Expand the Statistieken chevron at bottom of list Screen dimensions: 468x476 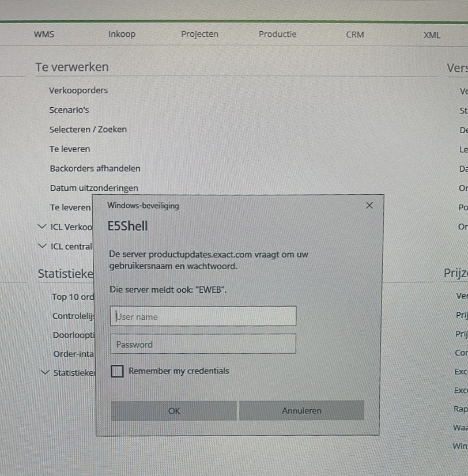[45, 372]
